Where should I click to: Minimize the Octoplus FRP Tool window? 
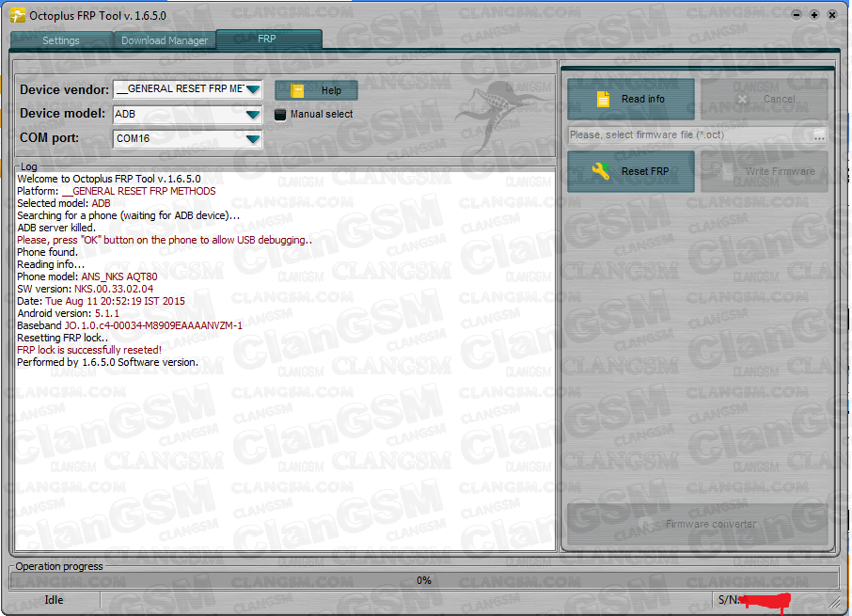797,15
